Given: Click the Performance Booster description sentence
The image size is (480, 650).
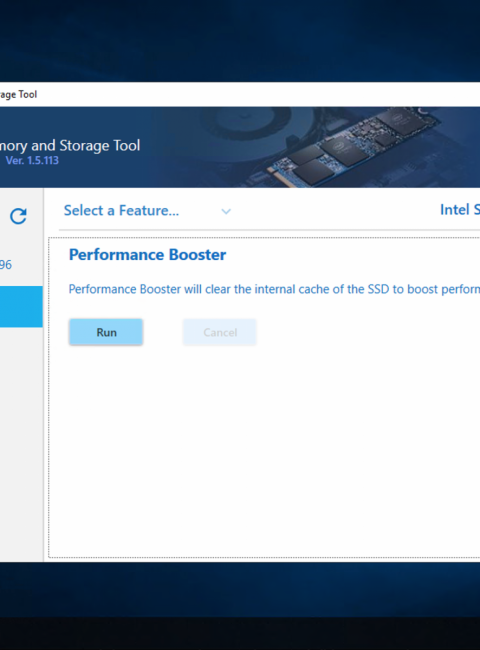Looking at the screenshot, I should (x=274, y=289).
